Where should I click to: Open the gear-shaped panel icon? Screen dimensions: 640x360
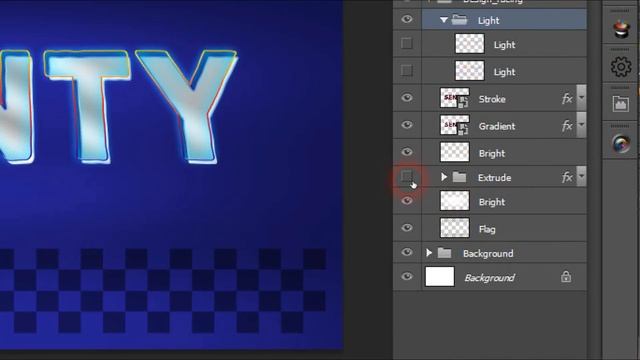(621, 67)
